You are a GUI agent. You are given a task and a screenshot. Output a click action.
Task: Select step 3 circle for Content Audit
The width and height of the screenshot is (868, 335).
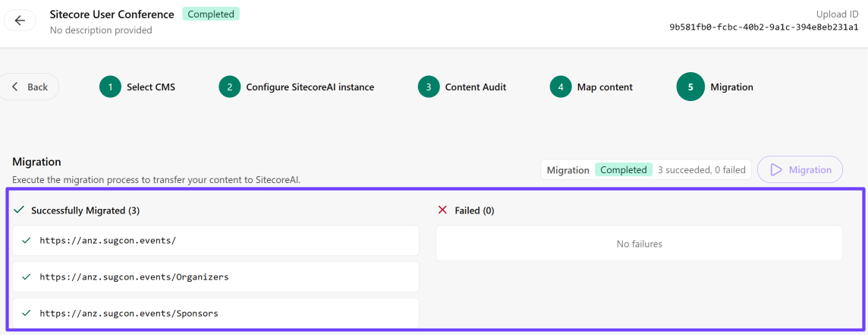click(x=429, y=87)
